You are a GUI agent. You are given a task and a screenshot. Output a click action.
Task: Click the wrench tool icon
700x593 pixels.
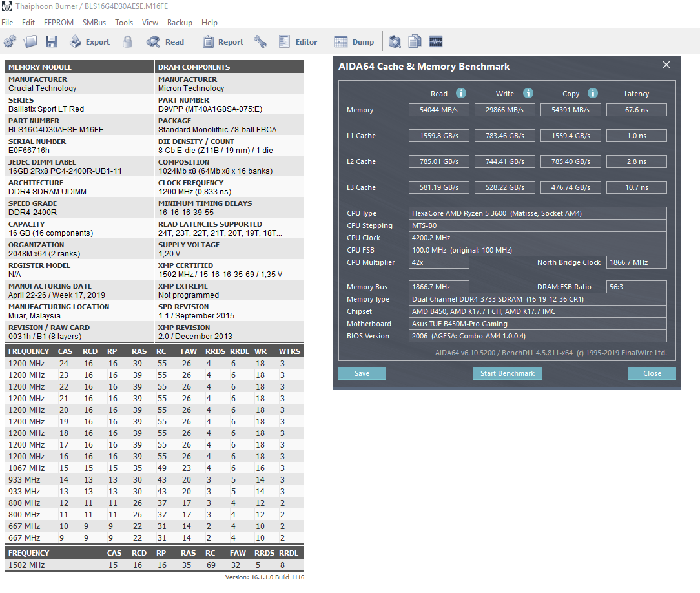click(x=260, y=41)
